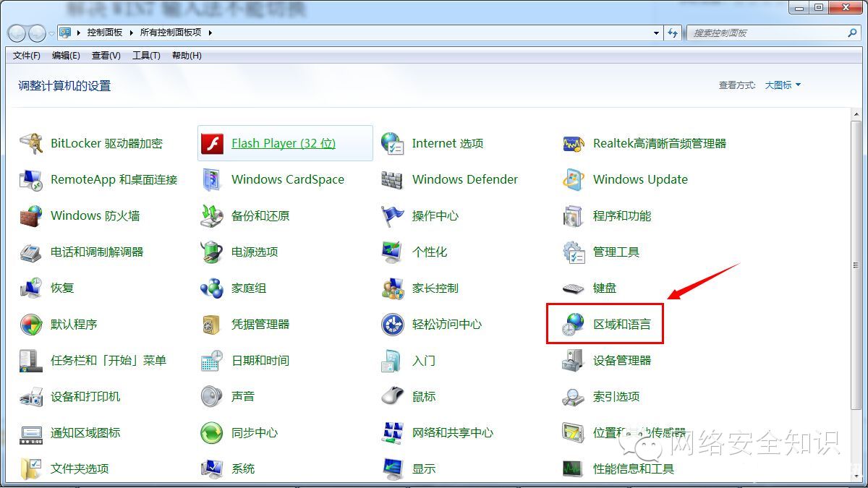This screenshot has height=488, width=868.
Task: Open the address bar history dropdown
Action: click(x=656, y=33)
